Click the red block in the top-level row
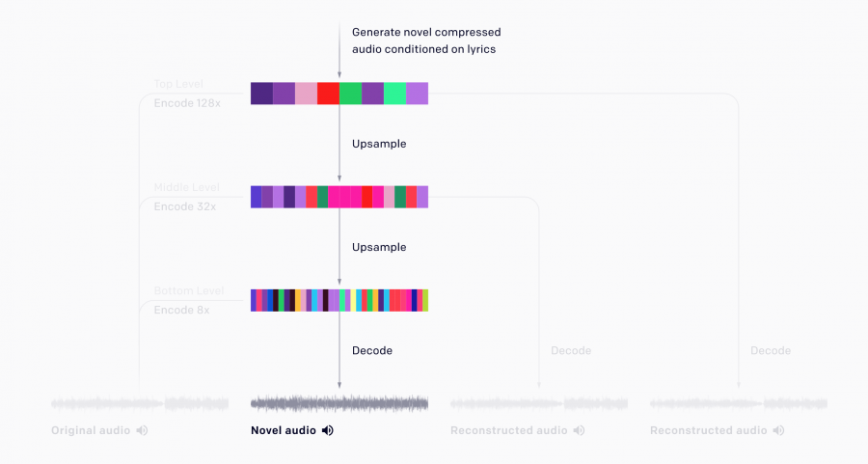 (328, 94)
